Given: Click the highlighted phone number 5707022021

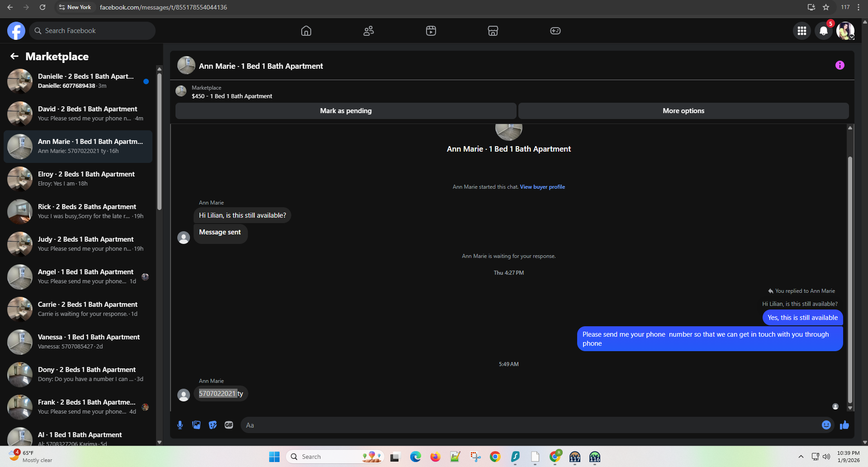Looking at the screenshot, I should pyautogui.click(x=218, y=394).
